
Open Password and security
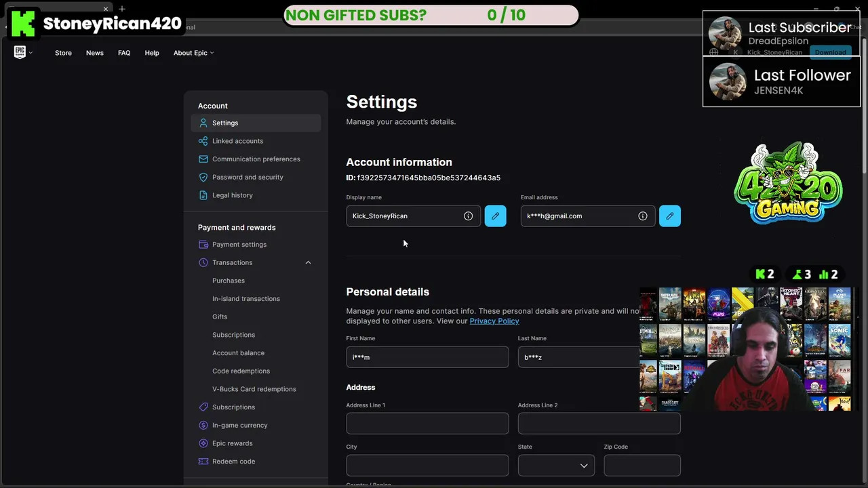point(248,177)
